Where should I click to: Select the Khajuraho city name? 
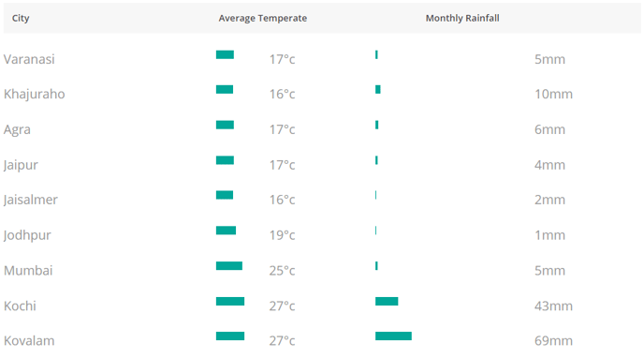coord(35,94)
